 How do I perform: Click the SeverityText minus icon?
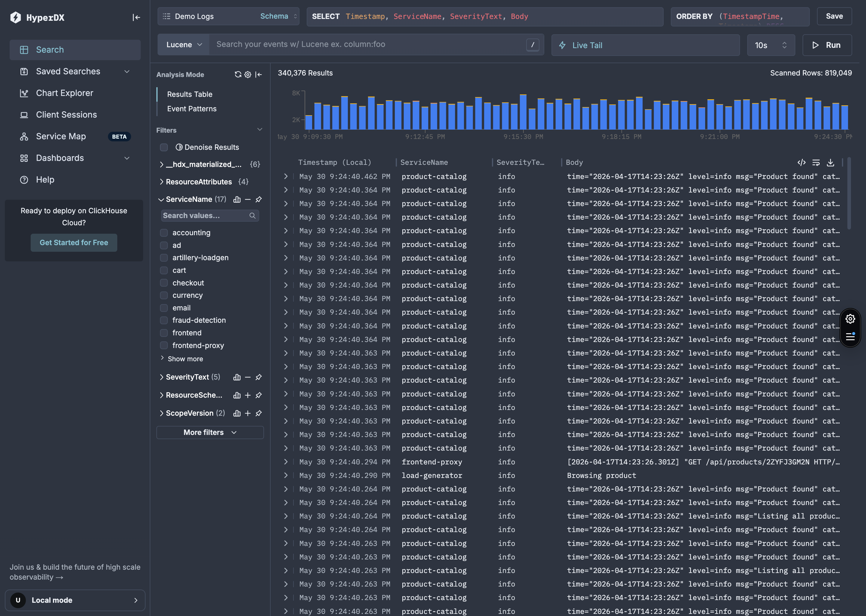(x=247, y=377)
